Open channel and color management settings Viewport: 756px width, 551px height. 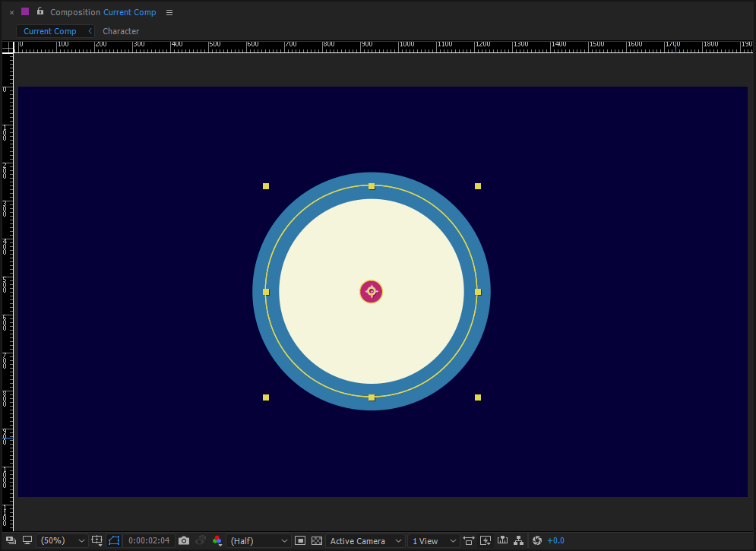pos(217,540)
